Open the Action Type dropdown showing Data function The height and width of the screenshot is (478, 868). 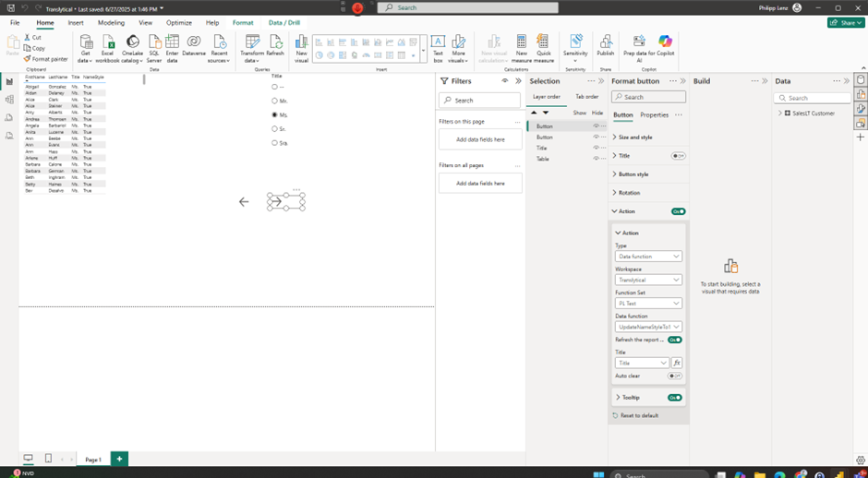648,257
